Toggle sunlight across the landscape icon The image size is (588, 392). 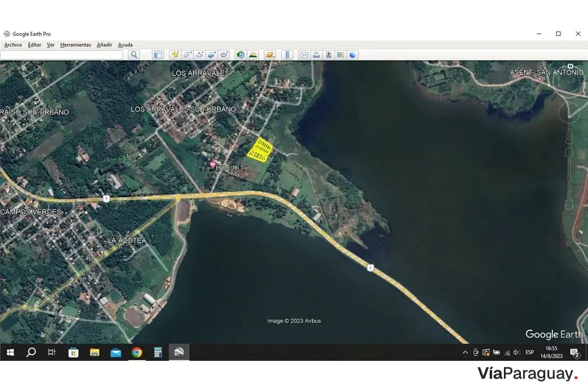[253, 55]
